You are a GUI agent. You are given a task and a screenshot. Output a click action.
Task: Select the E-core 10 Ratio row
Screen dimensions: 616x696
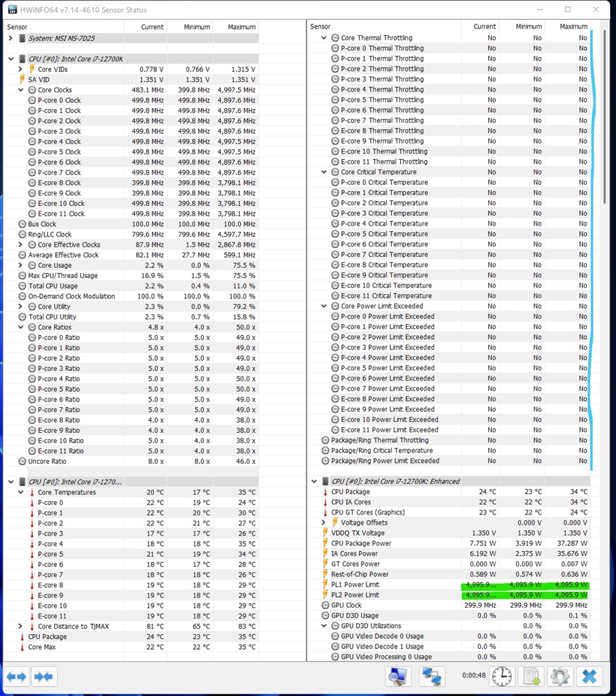[x=131, y=440]
